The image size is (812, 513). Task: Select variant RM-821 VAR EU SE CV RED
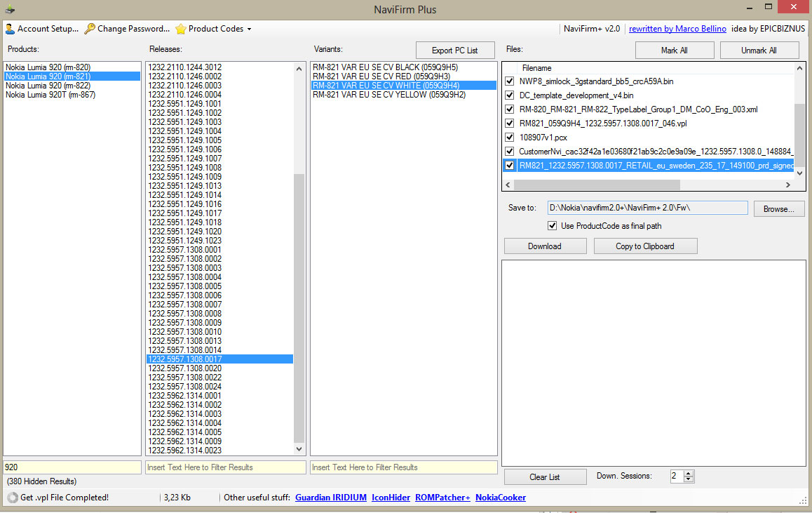coord(403,76)
